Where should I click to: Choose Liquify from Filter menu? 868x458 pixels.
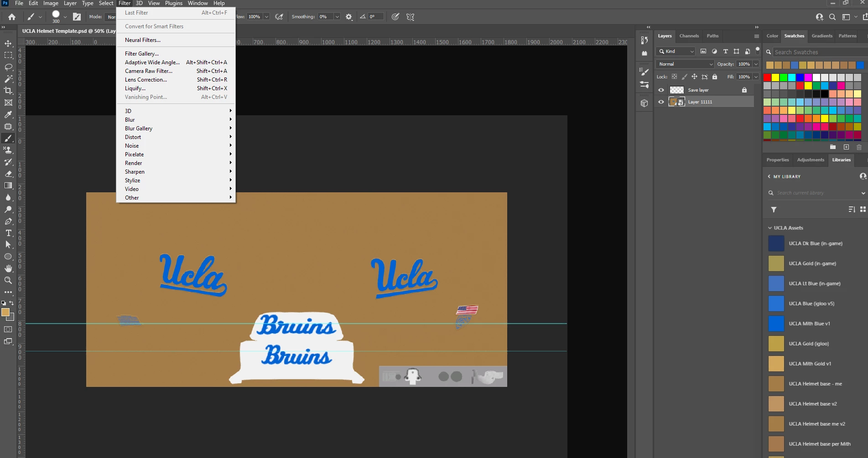pos(135,88)
